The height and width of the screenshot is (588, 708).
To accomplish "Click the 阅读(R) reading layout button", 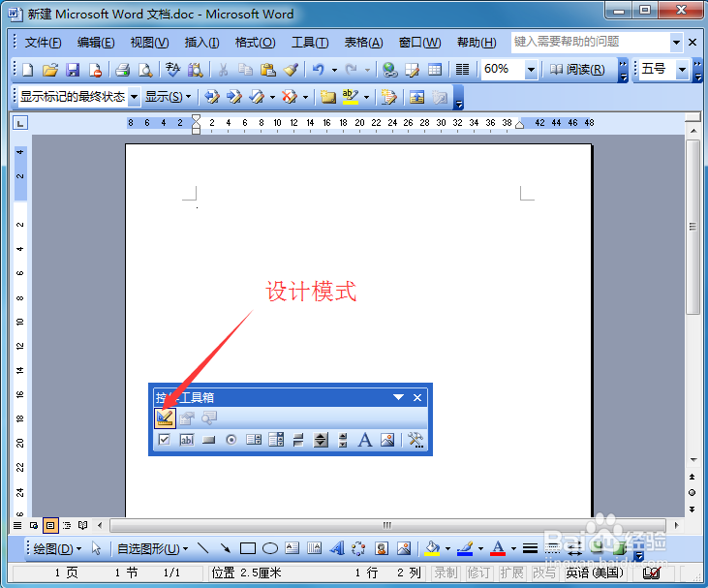I will tap(577, 70).
